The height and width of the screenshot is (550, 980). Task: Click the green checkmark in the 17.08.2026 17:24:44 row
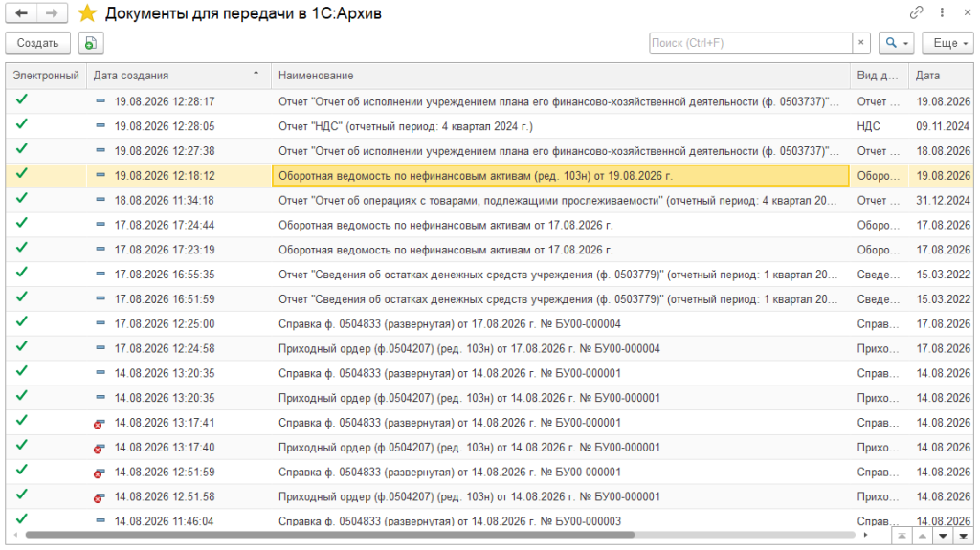[22, 223]
